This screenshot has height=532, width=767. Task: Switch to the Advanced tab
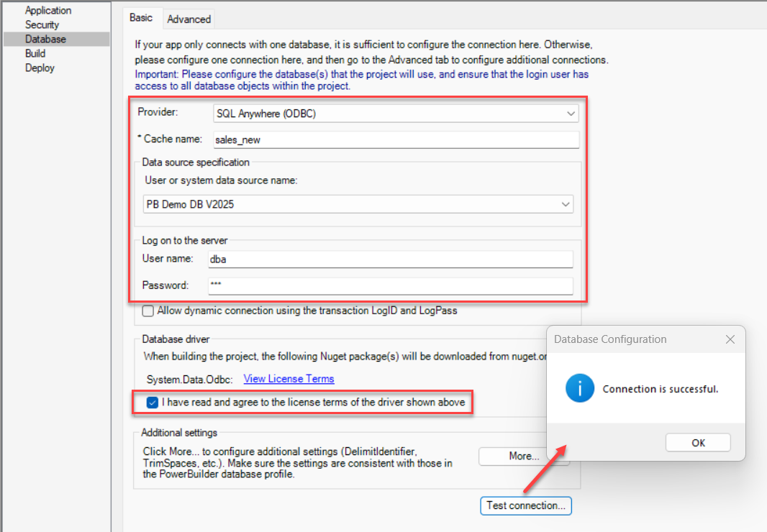coord(189,19)
